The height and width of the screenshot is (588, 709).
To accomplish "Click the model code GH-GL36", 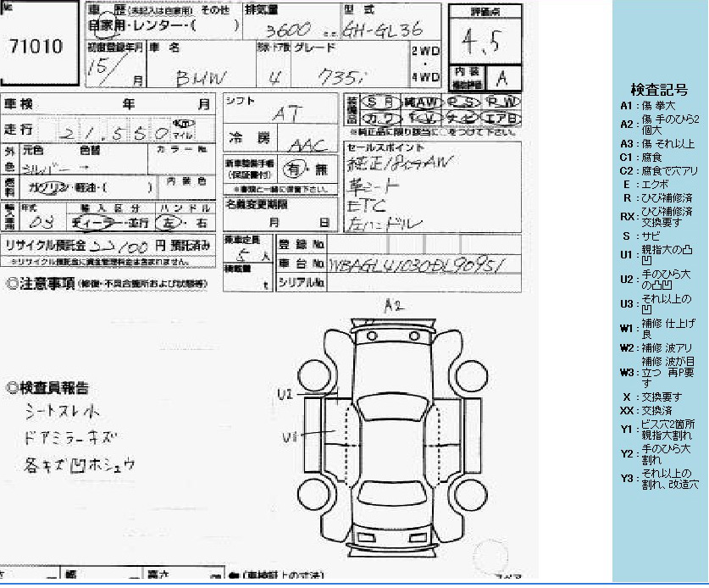I will pyautogui.click(x=383, y=30).
